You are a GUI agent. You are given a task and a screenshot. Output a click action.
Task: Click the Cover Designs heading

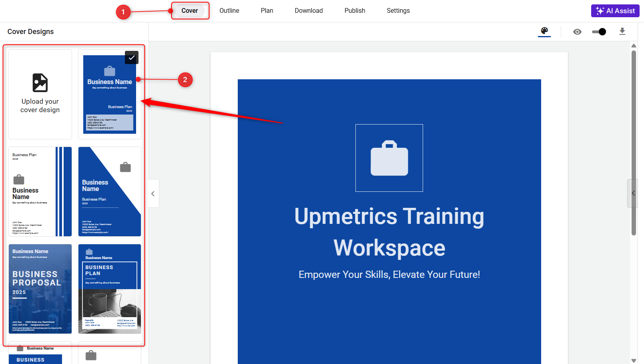pos(30,32)
